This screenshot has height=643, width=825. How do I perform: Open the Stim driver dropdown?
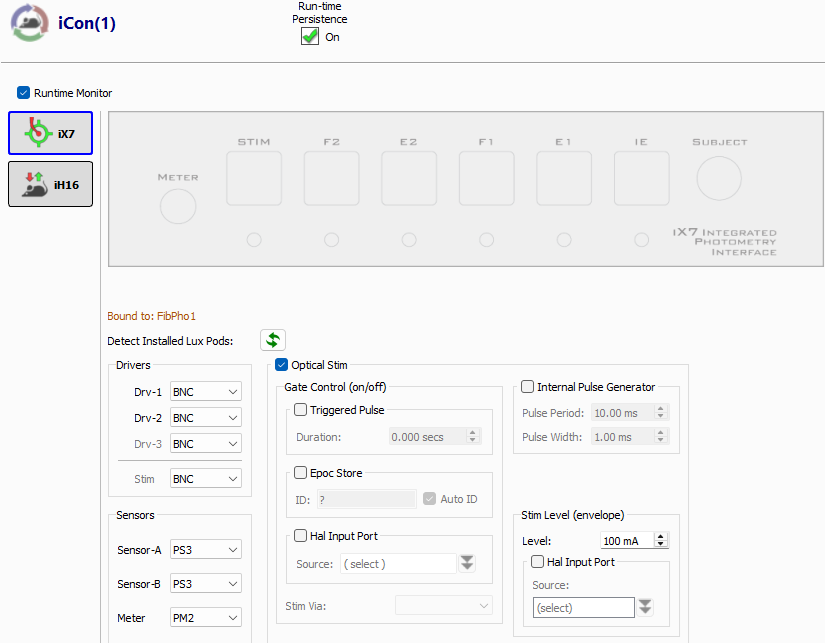click(x=206, y=479)
